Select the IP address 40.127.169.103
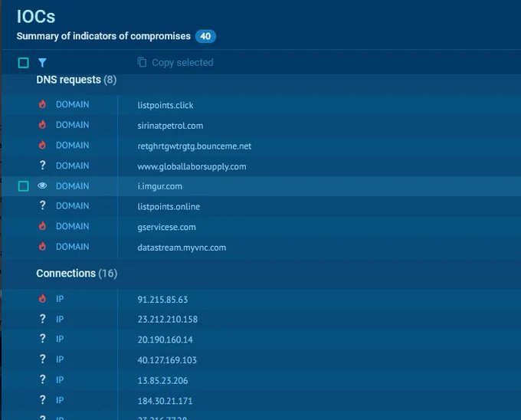Screen dimensions: 521x420 pos(167,360)
